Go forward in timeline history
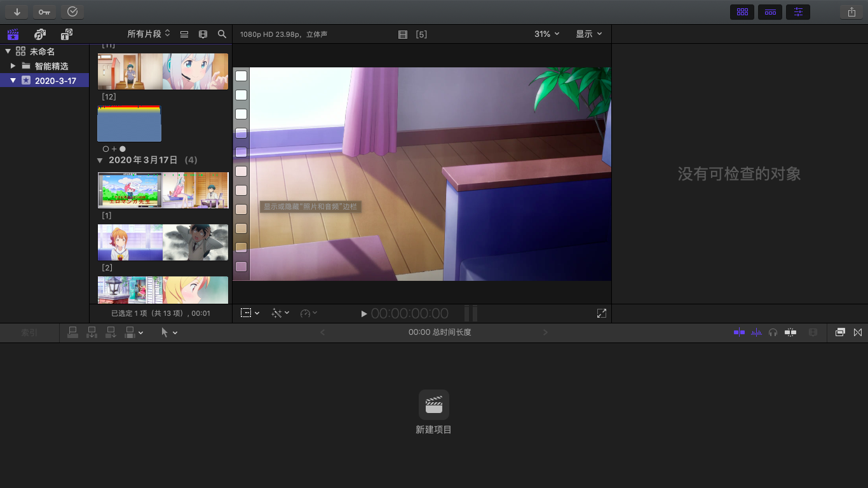Image resolution: width=868 pixels, height=488 pixels. [x=545, y=332]
